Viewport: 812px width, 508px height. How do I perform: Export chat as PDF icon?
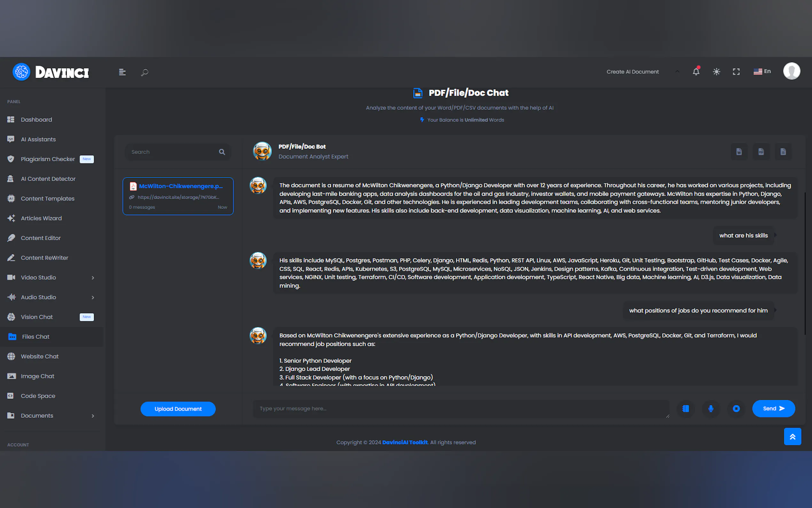click(761, 152)
